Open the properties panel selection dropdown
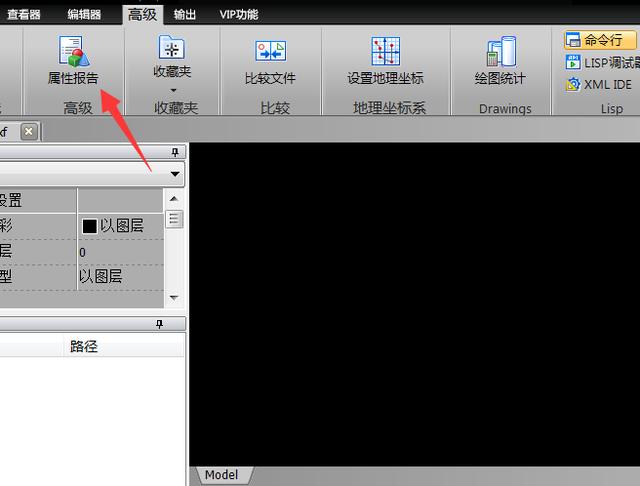Image resolution: width=640 pixels, height=486 pixels. [175, 174]
